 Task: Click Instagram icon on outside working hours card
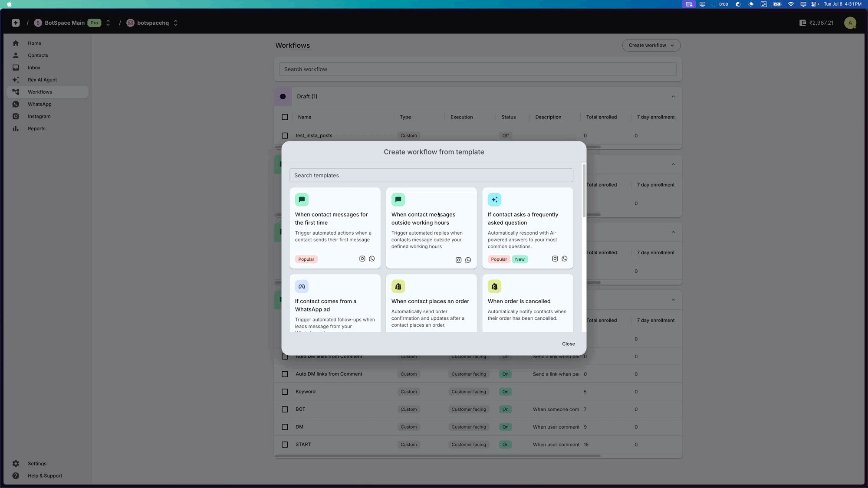pos(458,260)
